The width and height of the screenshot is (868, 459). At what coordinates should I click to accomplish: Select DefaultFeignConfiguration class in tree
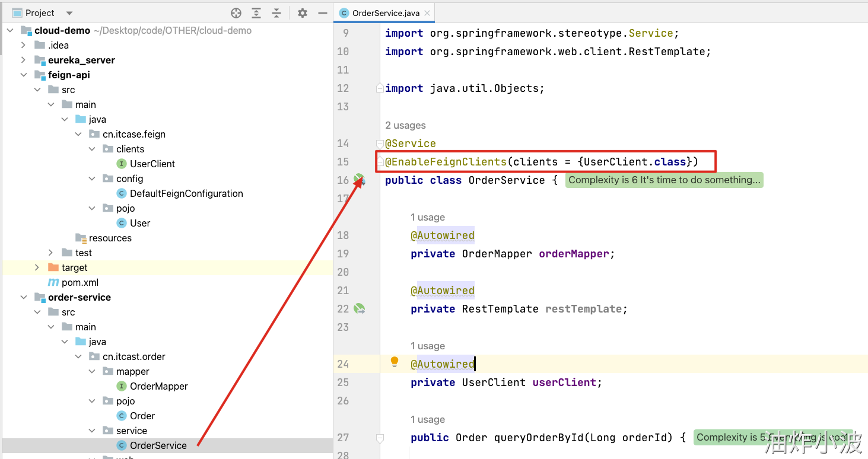[186, 193]
